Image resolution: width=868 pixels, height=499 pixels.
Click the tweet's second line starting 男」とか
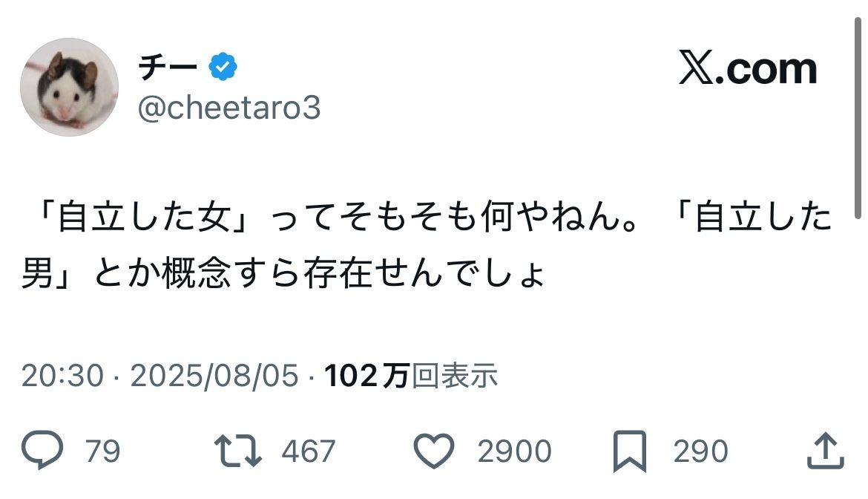click(x=283, y=275)
